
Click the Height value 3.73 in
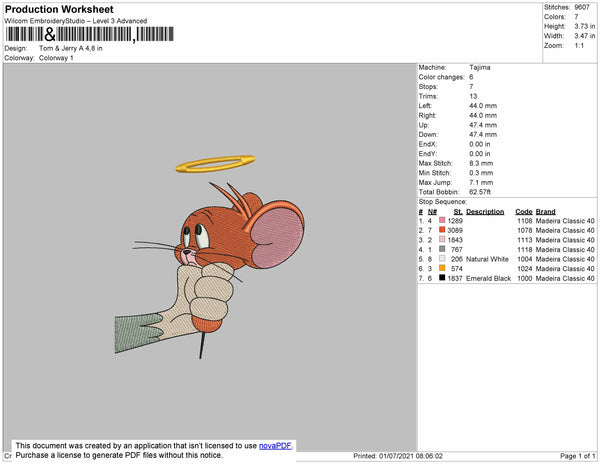click(x=585, y=26)
